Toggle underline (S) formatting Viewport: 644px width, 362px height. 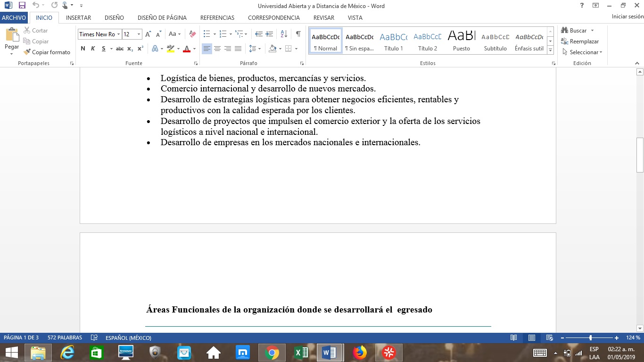coord(103,49)
